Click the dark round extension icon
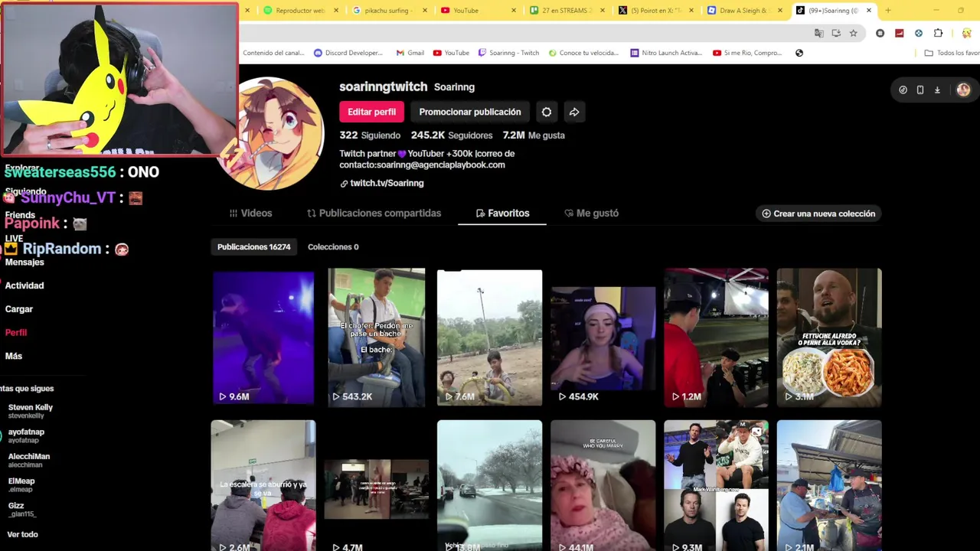This screenshot has width=980, height=551. [x=880, y=33]
